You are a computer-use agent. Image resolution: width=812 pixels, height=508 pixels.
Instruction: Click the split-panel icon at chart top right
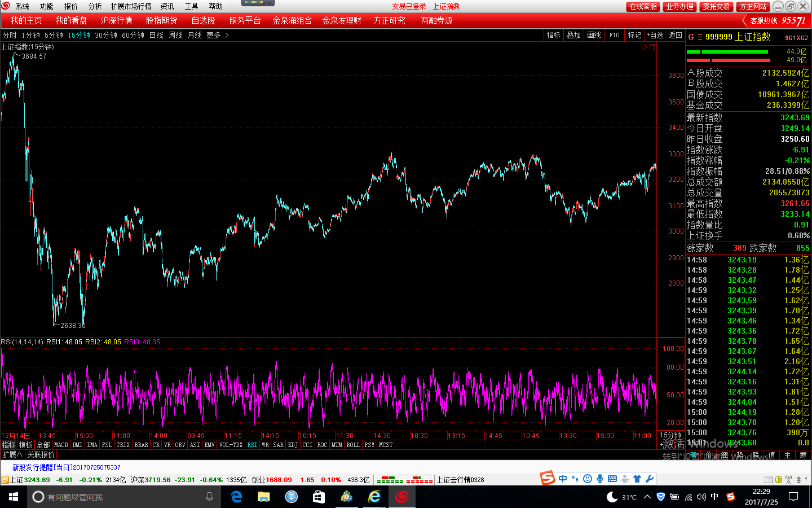652,47
